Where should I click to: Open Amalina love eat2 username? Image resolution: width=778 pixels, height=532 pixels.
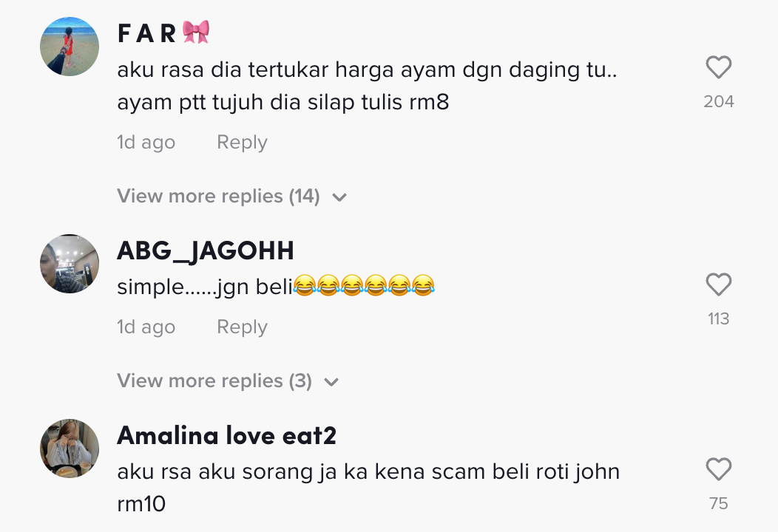point(227,435)
